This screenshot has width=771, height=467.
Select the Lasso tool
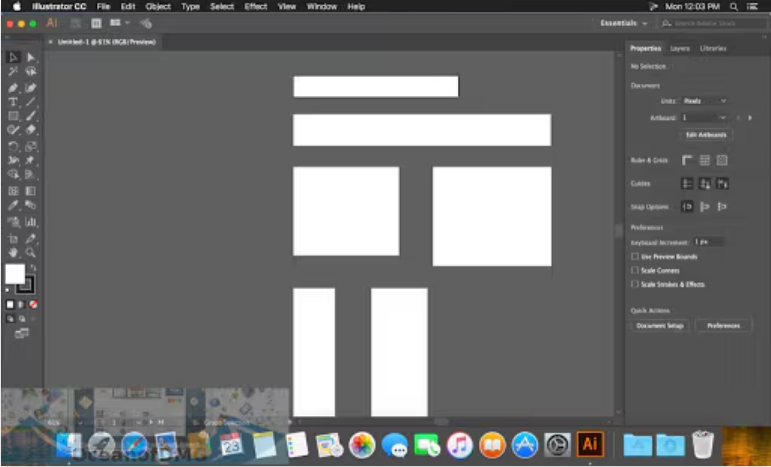coord(31,72)
